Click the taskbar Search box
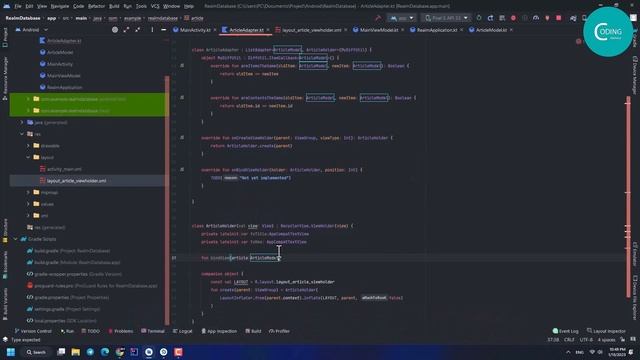 click(36, 352)
